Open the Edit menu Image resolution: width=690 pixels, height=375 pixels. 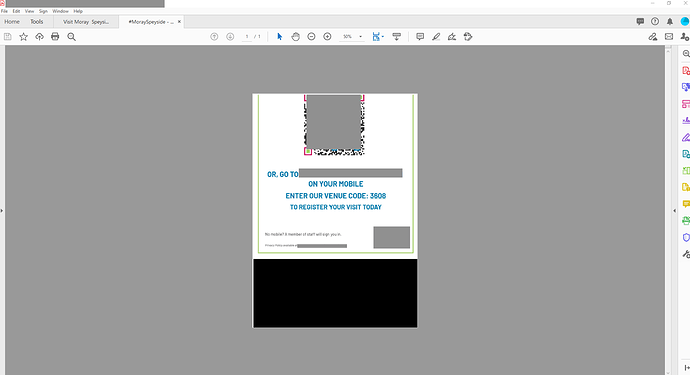click(16, 11)
